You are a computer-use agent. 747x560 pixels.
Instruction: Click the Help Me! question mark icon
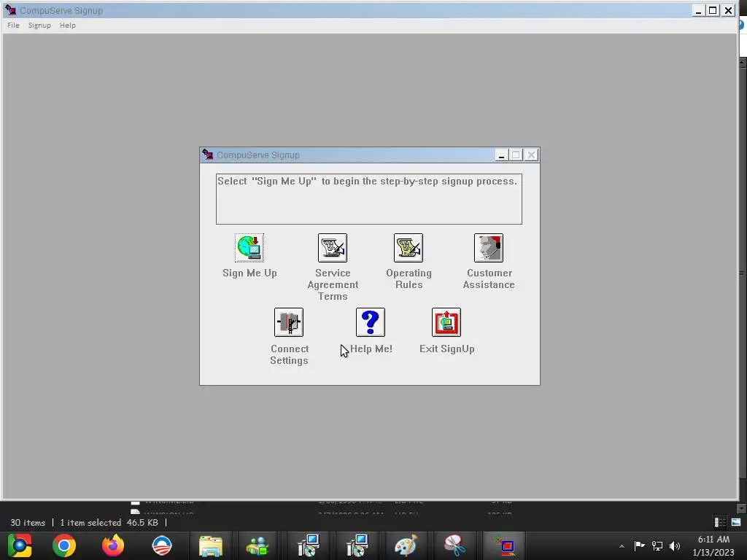pos(370,322)
